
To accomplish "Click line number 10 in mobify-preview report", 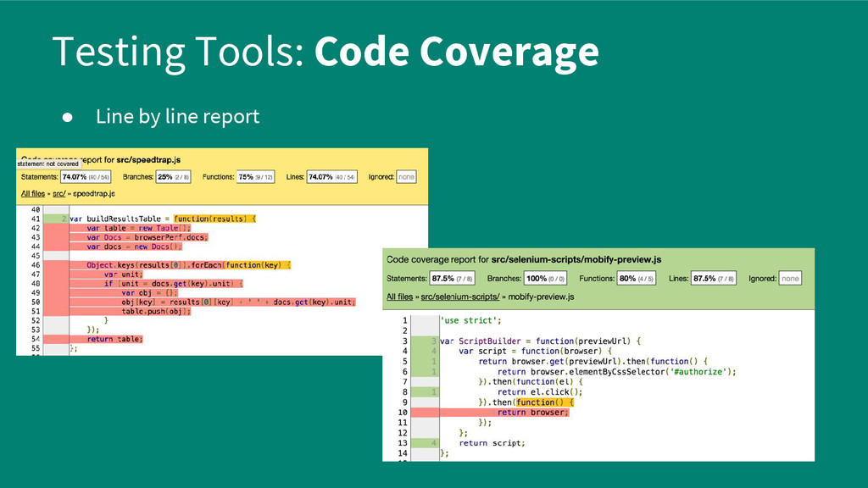I will [x=403, y=413].
